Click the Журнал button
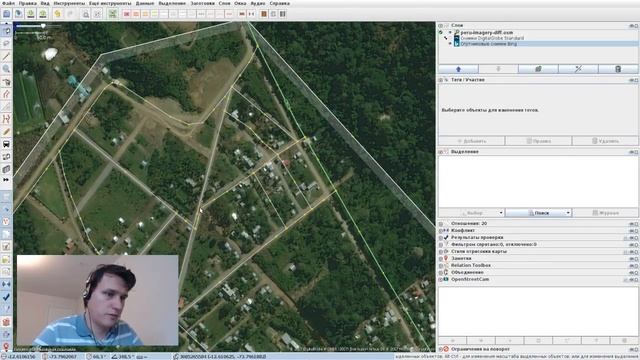Image resolution: width=640 pixels, height=360 pixels. pyautogui.click(x=605, y=213)
